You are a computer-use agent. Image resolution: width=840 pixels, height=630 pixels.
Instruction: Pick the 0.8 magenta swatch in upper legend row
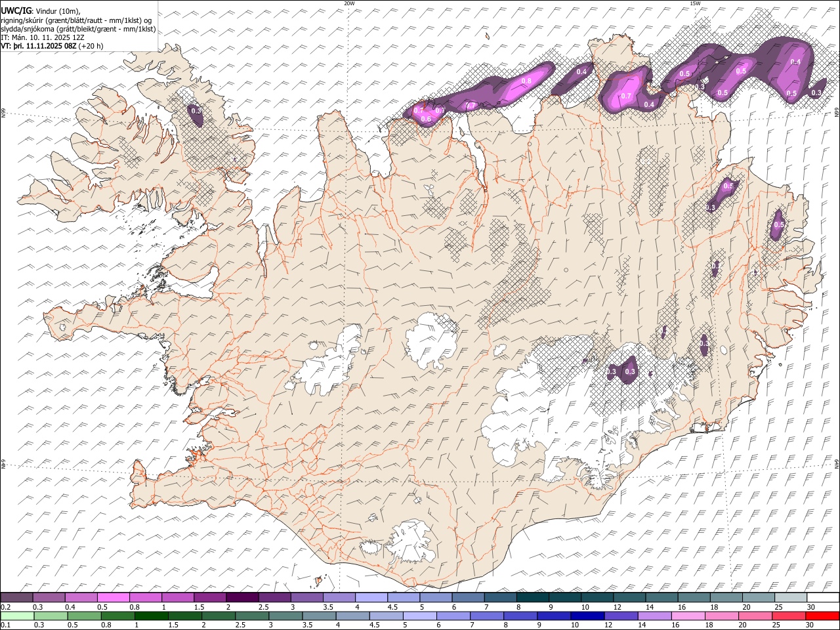[146, 598]
